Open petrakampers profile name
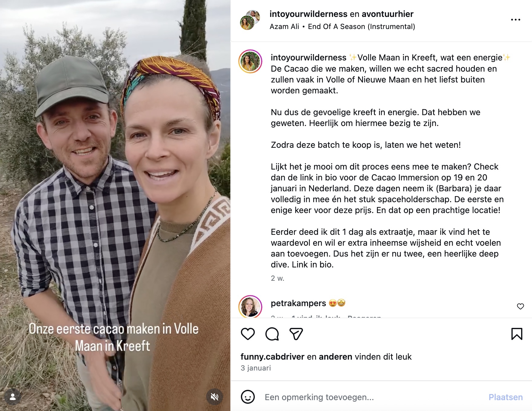 (x=298, y=303)
